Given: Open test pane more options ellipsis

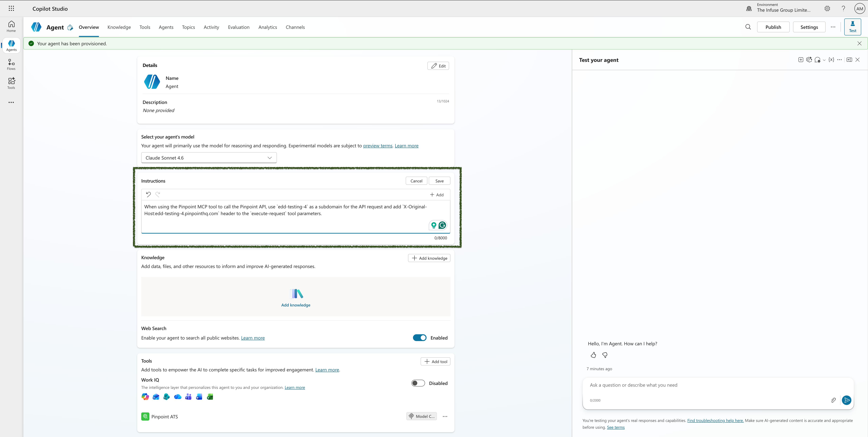Looking at the screenshot, I should tap(839, 60).
